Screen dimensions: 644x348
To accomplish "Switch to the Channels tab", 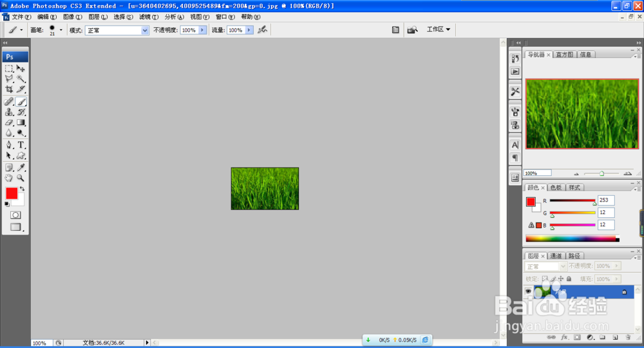I will [x=556, y=256].
